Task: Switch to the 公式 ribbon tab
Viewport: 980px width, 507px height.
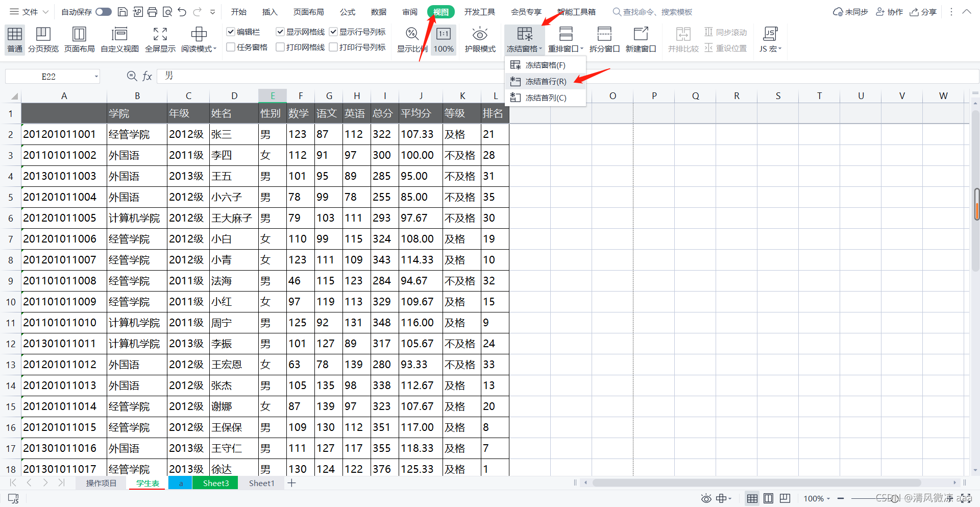Action: [348, 12]
